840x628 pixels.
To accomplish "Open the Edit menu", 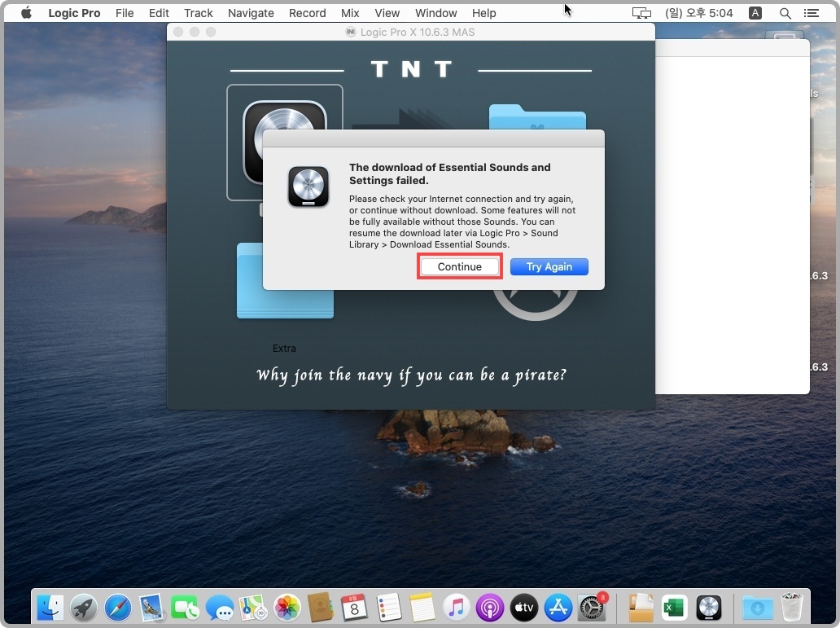I will [x=159, y=13].
